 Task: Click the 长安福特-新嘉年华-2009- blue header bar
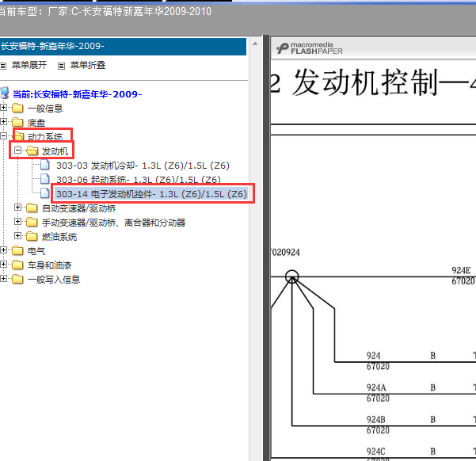[123, 46]
